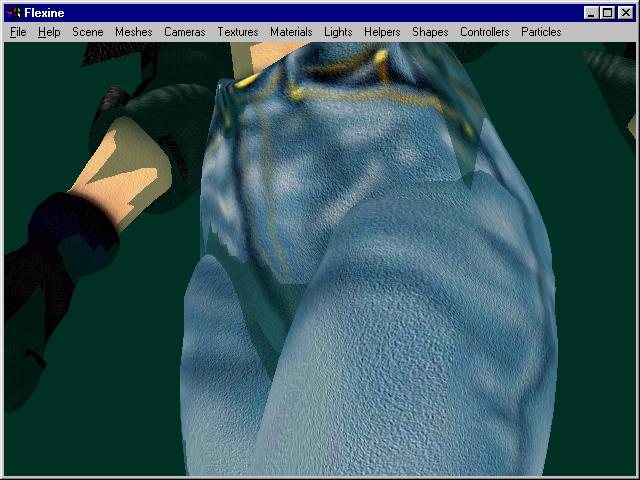Close the Flexine window
640x480 pixels.
(625, 13)
